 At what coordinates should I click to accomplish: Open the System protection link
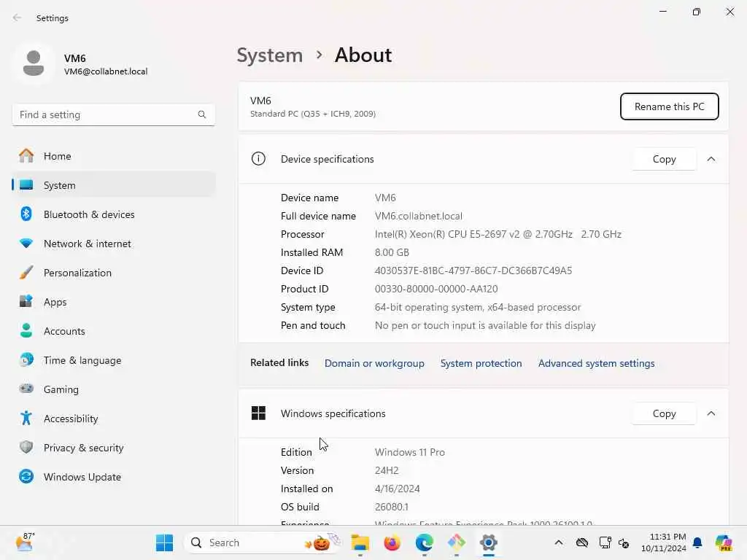(481, 363)
